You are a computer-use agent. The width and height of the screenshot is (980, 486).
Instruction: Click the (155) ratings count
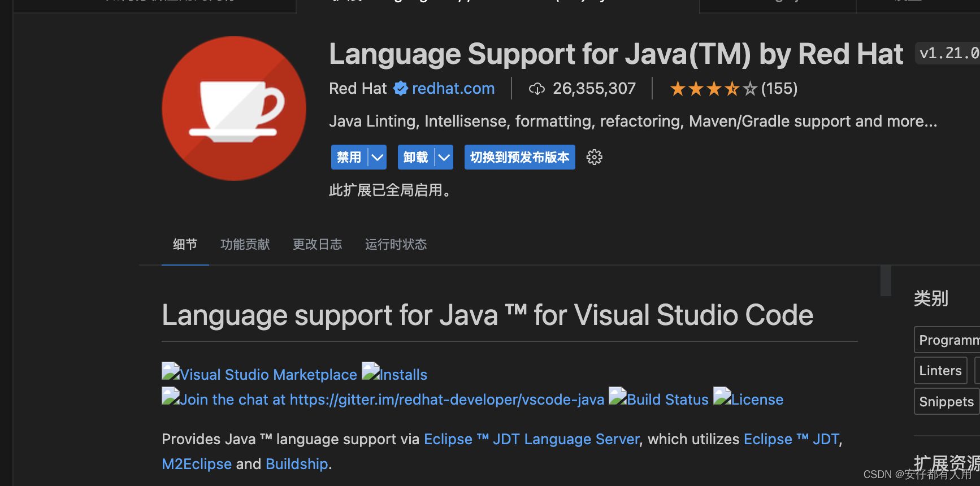tap(779, 89)
